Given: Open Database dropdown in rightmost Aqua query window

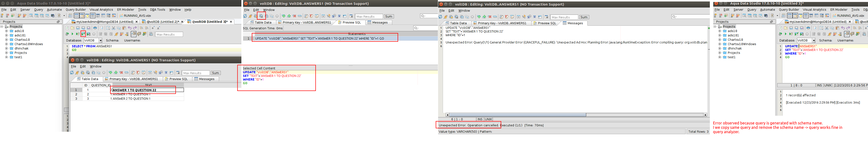Looking at the screenshot, I should tap(813, 41).
